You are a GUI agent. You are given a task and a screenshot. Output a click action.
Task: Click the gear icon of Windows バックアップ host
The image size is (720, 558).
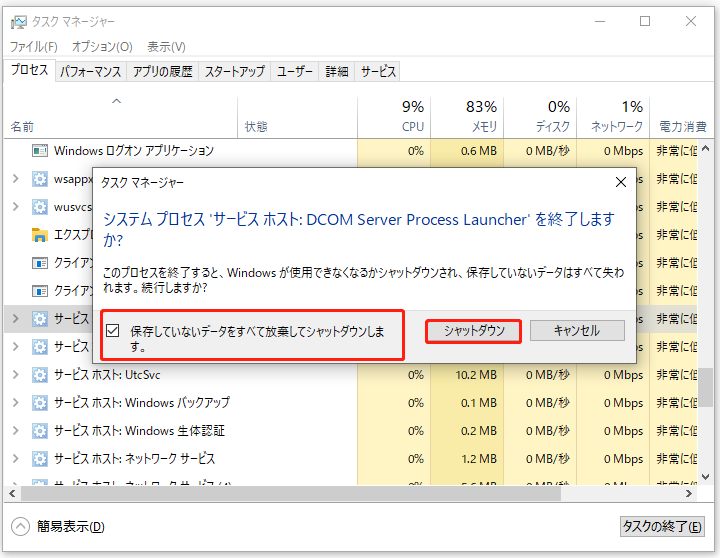coord(39,403)
